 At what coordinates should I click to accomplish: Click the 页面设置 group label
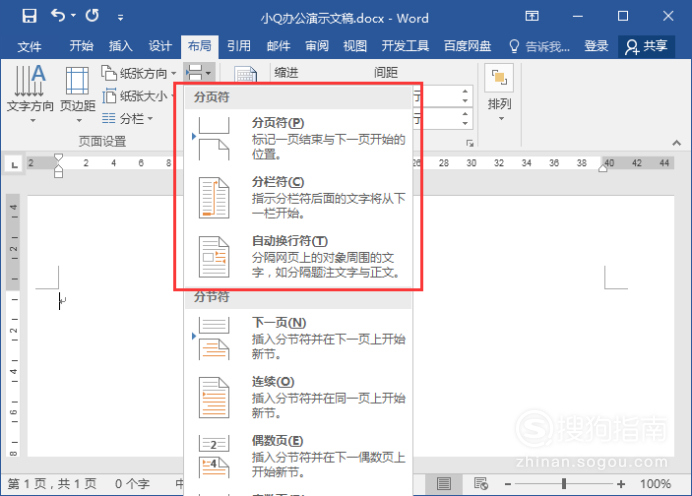[x=102, y=141]
